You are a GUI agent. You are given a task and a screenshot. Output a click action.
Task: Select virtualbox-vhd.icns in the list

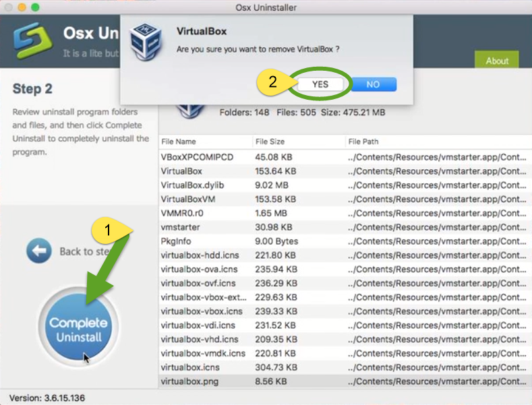[x=345, y=339]
